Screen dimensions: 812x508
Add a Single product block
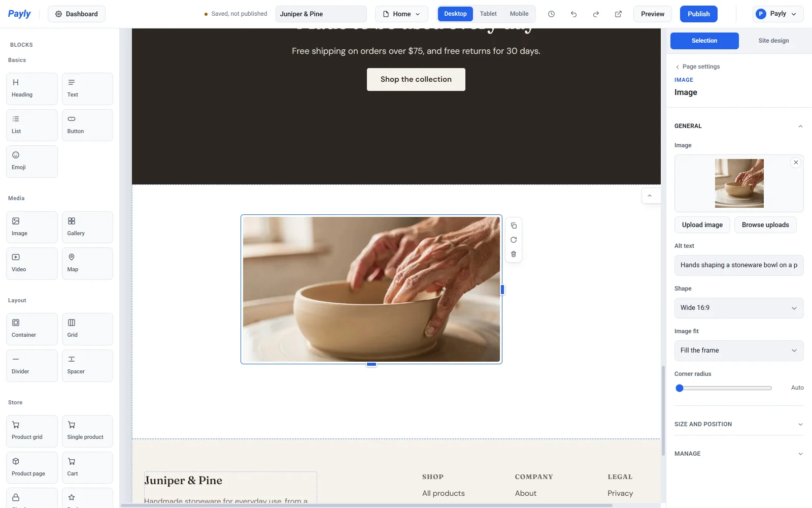pos(87,431)
